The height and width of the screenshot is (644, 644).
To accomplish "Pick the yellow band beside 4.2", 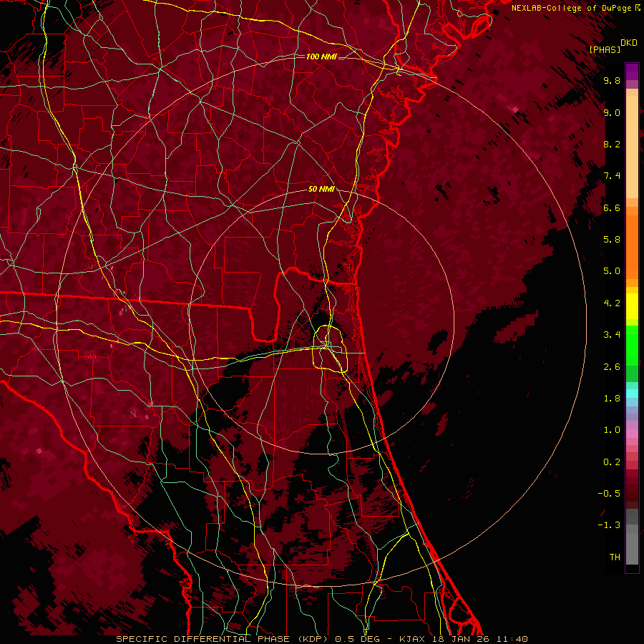I will 632,306.
